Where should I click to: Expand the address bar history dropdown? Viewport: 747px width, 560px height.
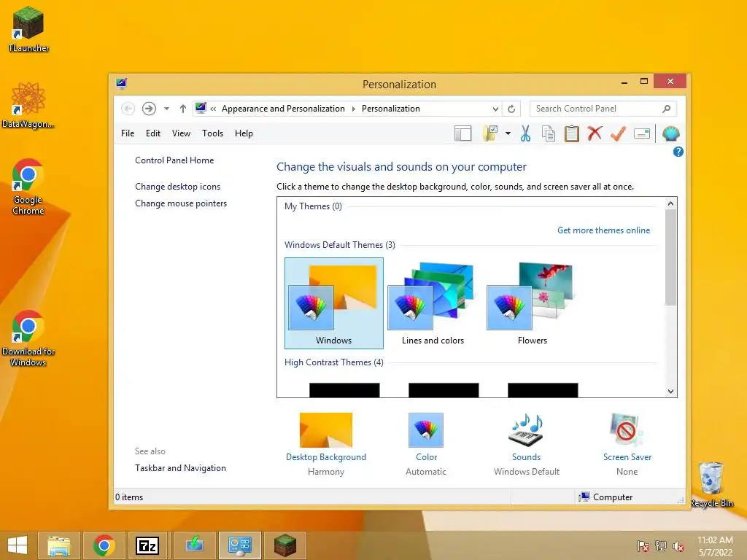[495, 109]
